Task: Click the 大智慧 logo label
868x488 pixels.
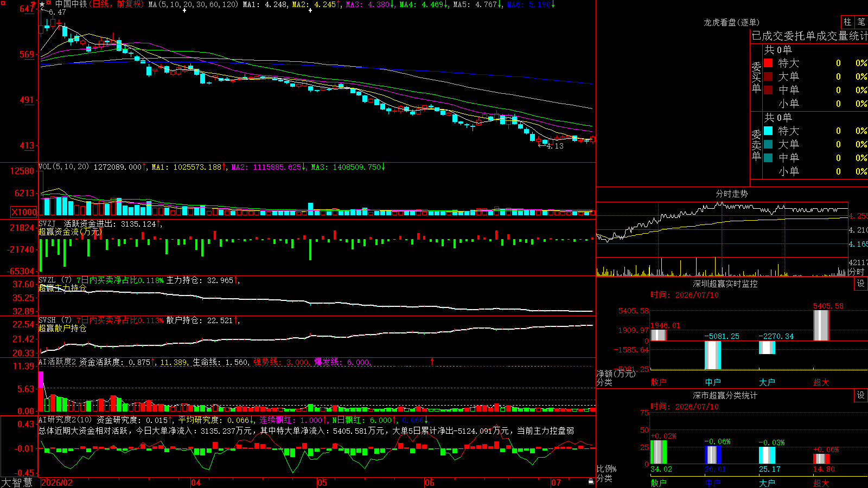Action: 17,483
